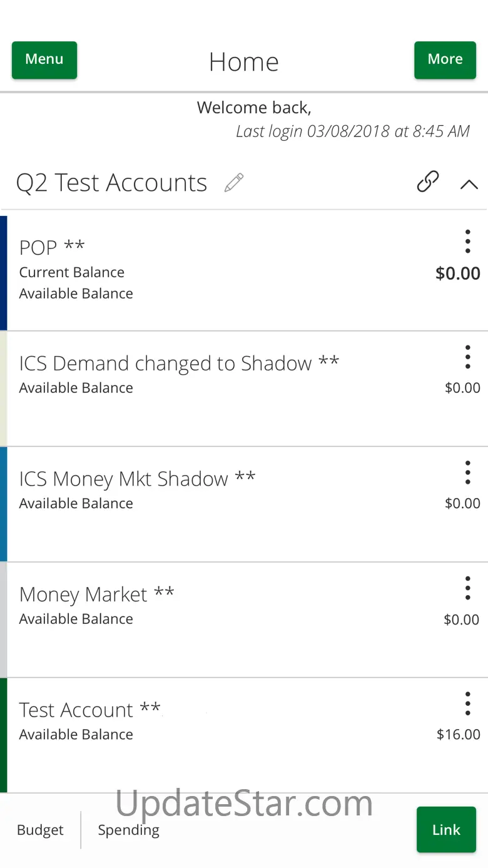
Task: Open three-dot menu for Money Market account
Action: 467,588
